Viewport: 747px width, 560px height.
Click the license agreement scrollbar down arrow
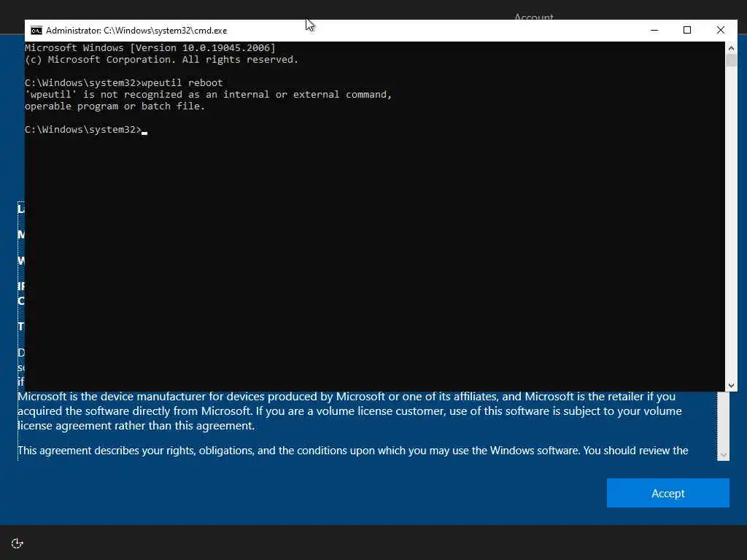point(723,455)
